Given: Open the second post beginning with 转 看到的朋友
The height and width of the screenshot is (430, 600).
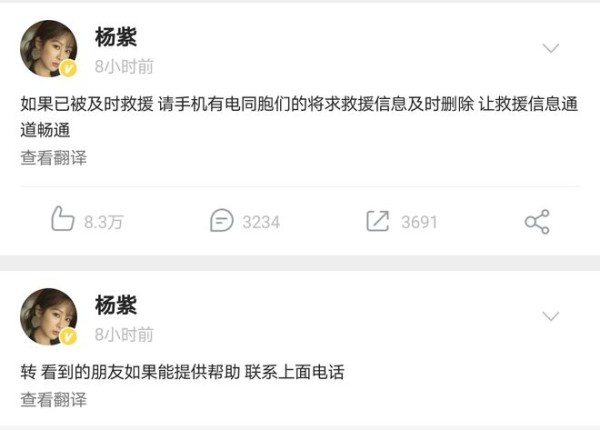Looking at the screenshot, I should pos(183,372).
